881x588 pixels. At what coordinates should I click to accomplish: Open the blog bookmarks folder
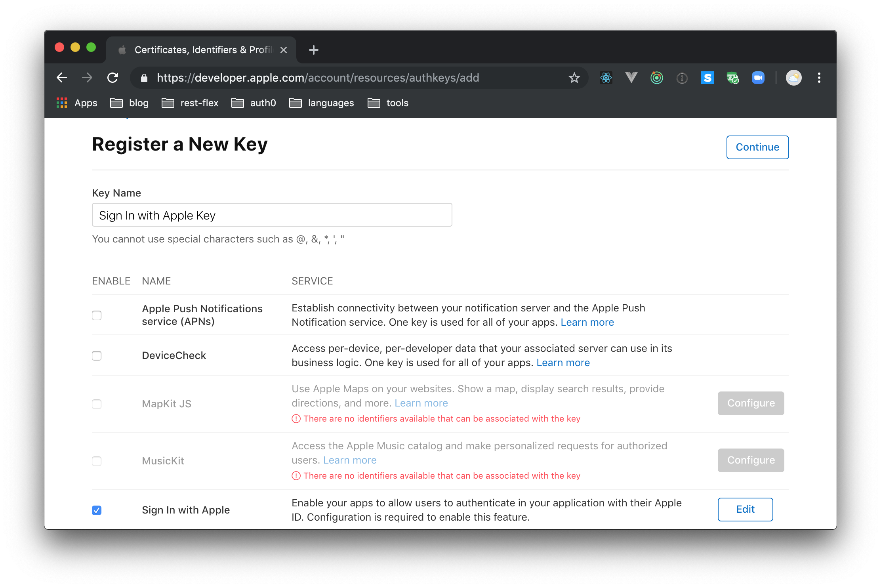pyautogui.click(x=130, y=103)
